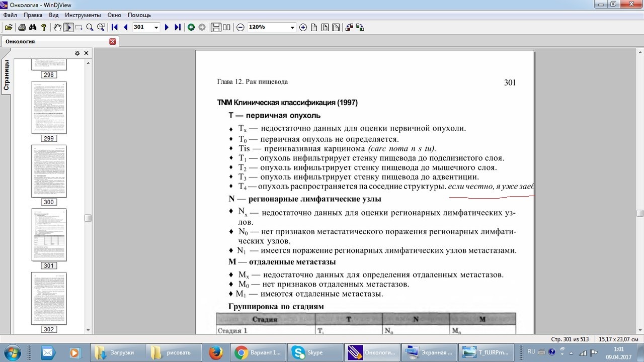The height and width of the screenshot is (362, 644).
Task: Open thumbnails panel settings gear
Action: [x=77, y=53]
